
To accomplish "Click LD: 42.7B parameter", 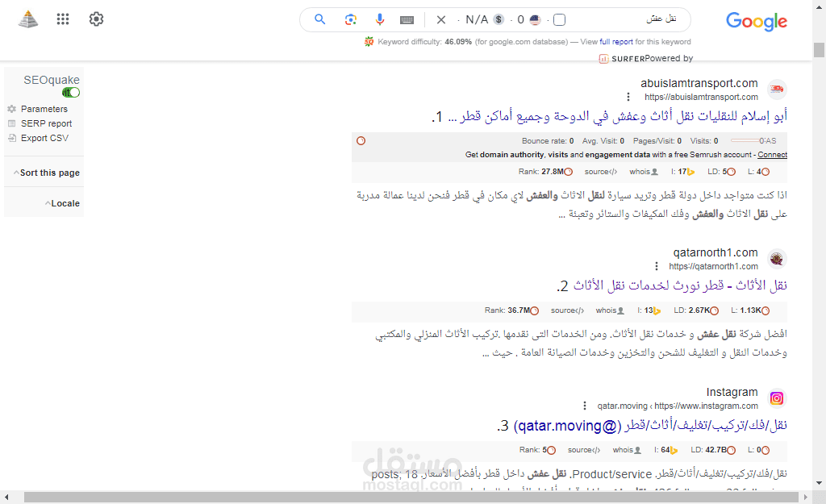I will tap(713, 450).
